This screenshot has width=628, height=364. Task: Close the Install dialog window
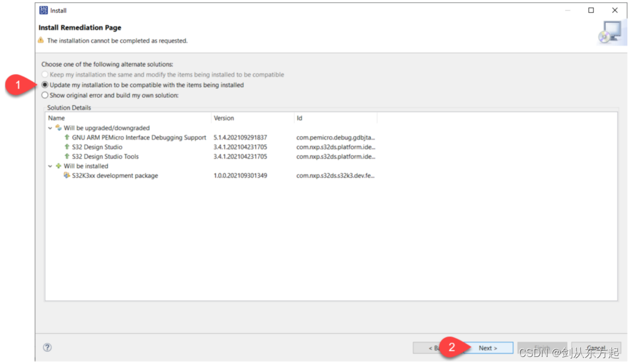[615, 10]
